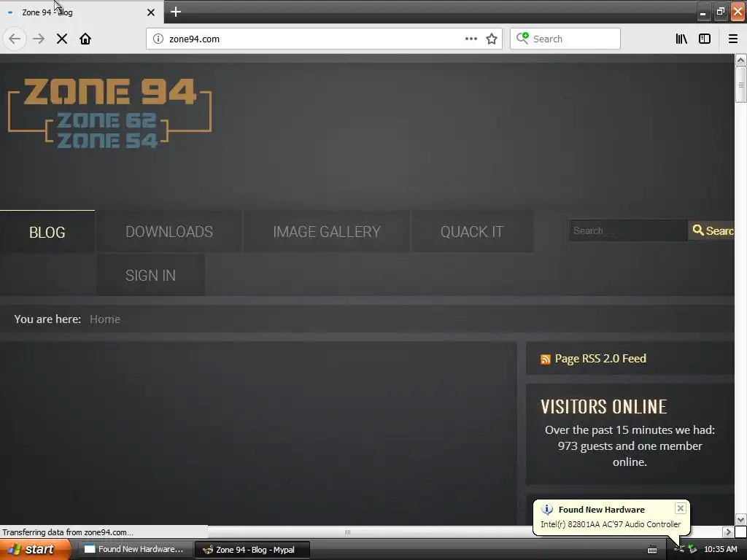Toggle the sidebar view icon

705,39
